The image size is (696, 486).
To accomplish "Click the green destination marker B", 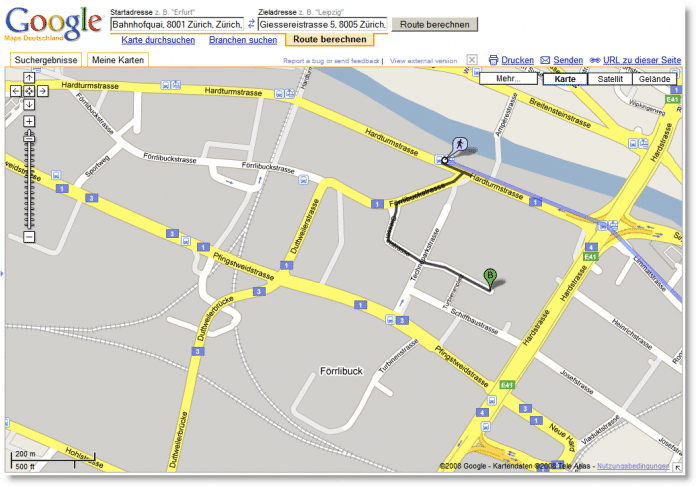I will (x=489, y=276).
